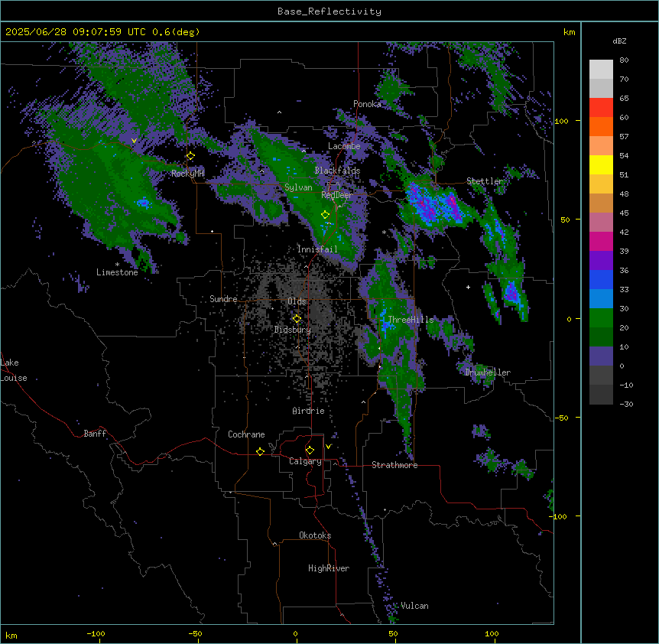Click the dBZ legend heading
This screenshot has width=659, height=644.
(619, 41)
